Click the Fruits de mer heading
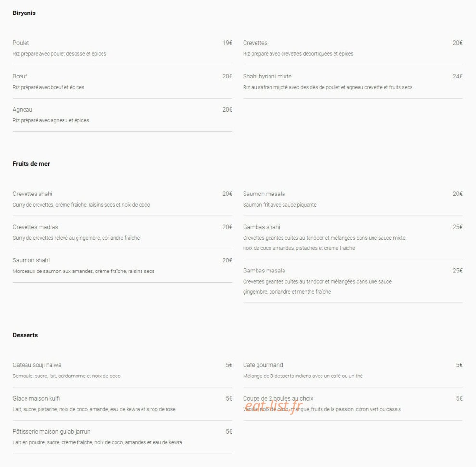Screen dimensions: 476x467 pyautogui.click(x=31, y=164)
